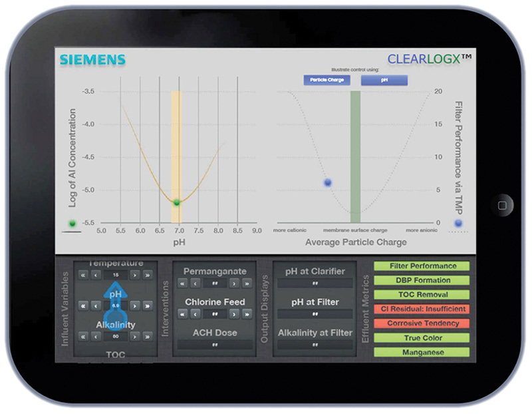This screenshot has height=414, width=532.
Task: Open the Filter Performance metric
Action: tap(422, 266)
